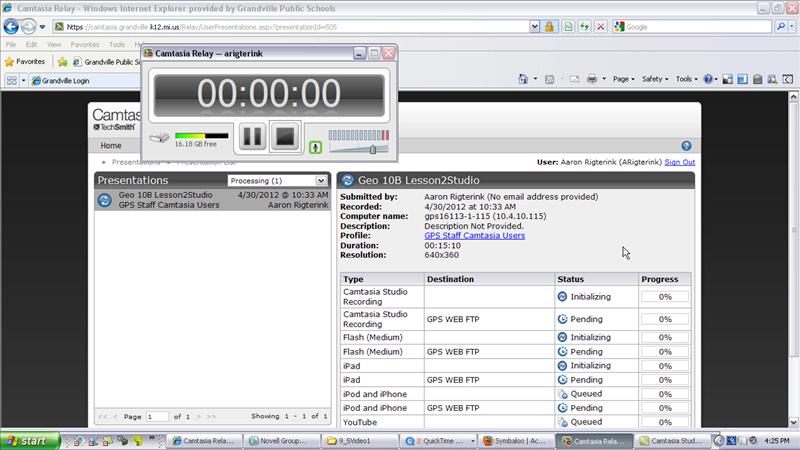
Task: Pause the Camtasia Relay recording
Action: click(253, 137)
